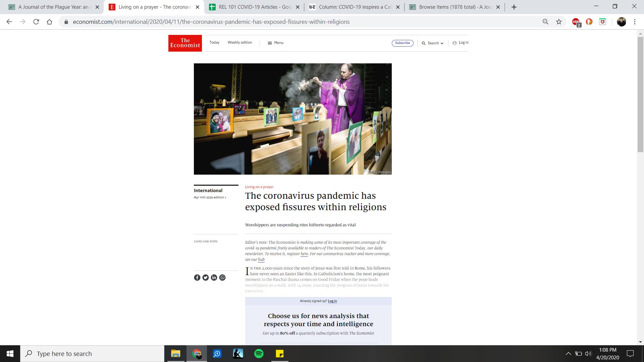Click the address bar URL field
644x362 pixels.
(x=211, y=22)
